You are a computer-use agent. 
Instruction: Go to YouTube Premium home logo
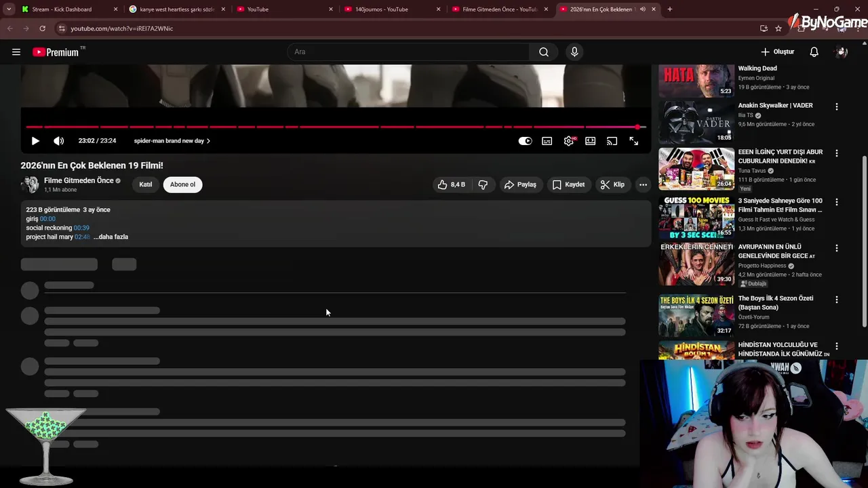(56, 52)
